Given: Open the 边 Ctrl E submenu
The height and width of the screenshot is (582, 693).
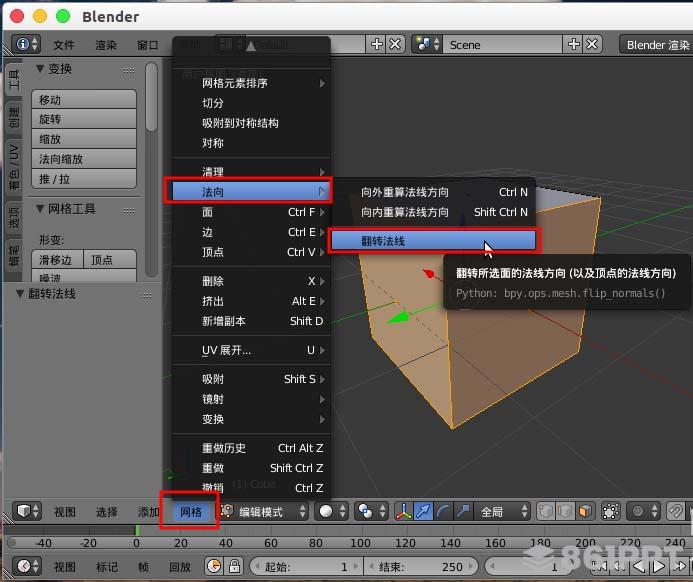Looking at the screenshot, I should (251, 232).
